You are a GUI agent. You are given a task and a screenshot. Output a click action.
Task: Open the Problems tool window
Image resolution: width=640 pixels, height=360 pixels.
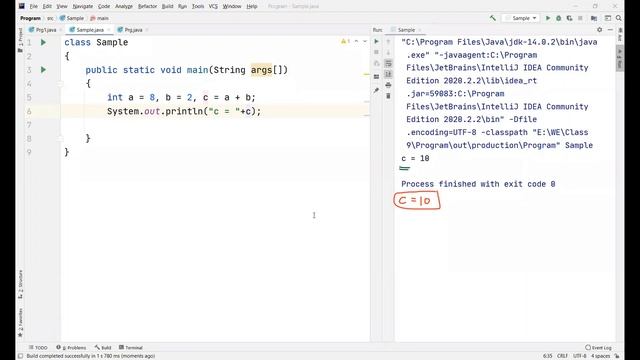coord(71,348)
